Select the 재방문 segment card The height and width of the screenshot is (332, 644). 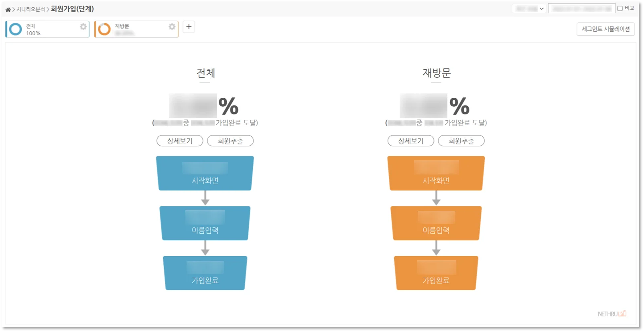pos(136,29)
